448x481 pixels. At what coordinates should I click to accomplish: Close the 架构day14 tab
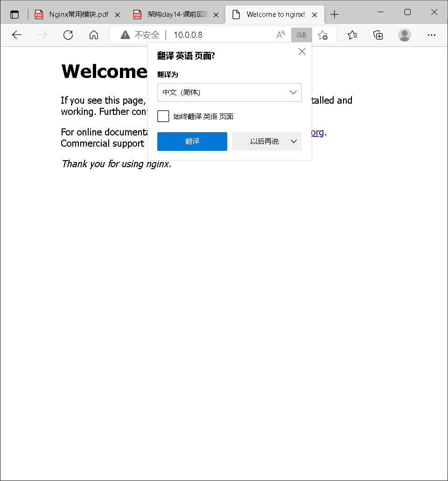pyautogui.click(x=216, y=15)
